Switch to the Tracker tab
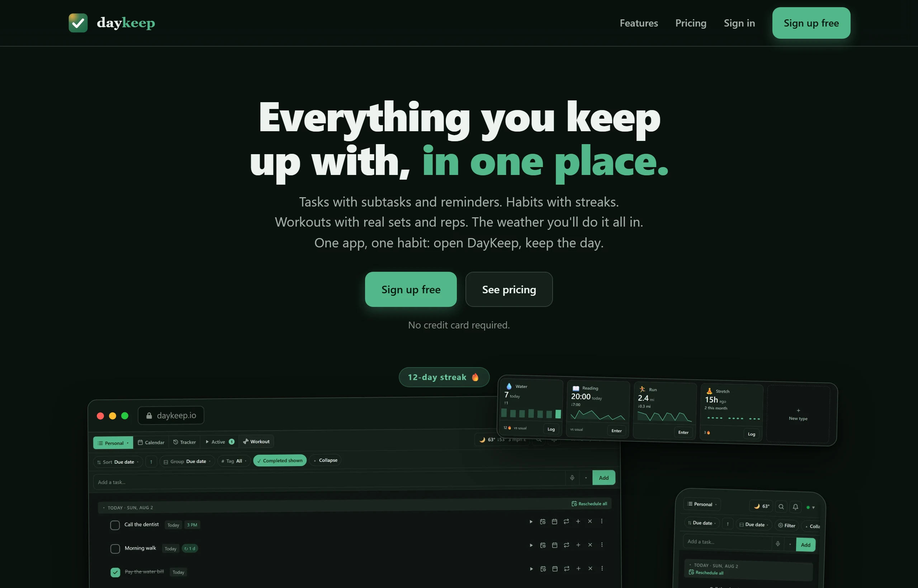 (x=184, y=442)
